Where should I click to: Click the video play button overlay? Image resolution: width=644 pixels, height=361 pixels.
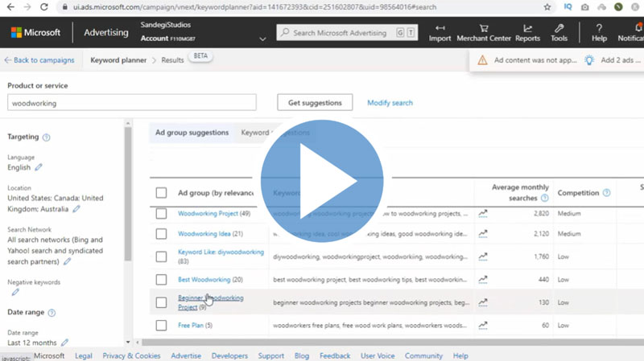322,181
